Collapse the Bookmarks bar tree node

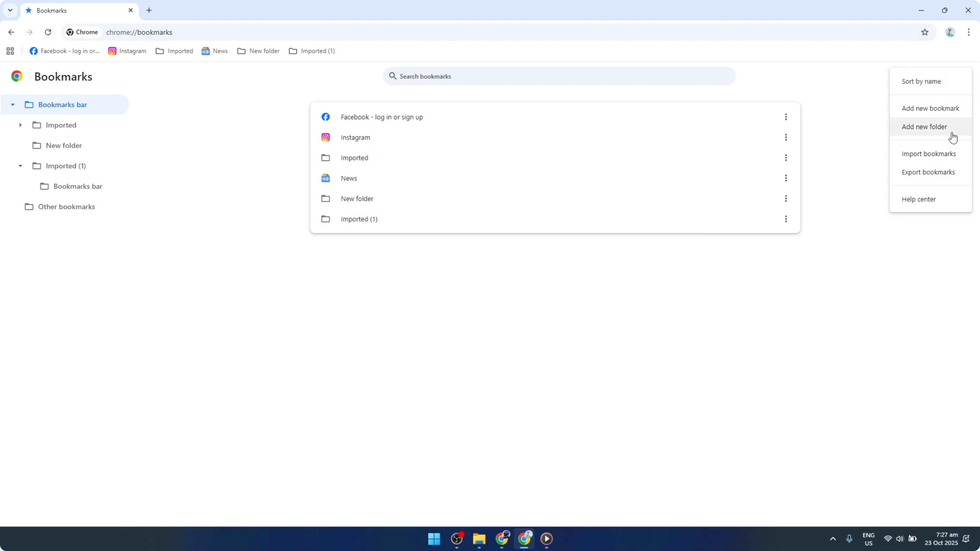click(13, 105)
